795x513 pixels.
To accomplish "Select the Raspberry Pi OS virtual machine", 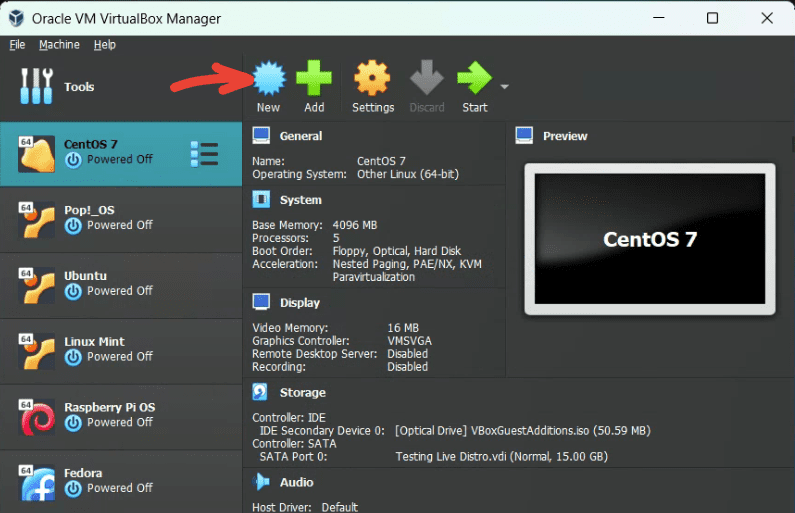I will (121, 418).
